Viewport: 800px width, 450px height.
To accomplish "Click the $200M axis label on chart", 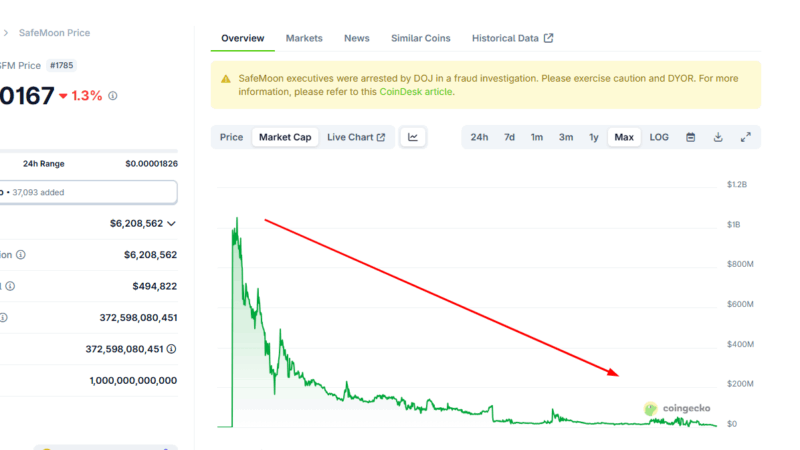I will pyautogui.click(x=740, y=384).
